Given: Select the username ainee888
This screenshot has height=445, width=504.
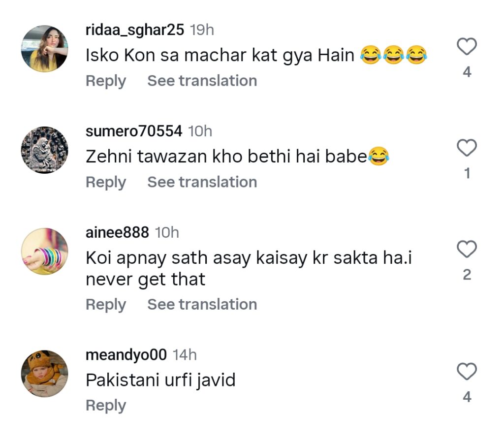Looking at the screenshot, I should pyautogui.click(x=117, y=232).
